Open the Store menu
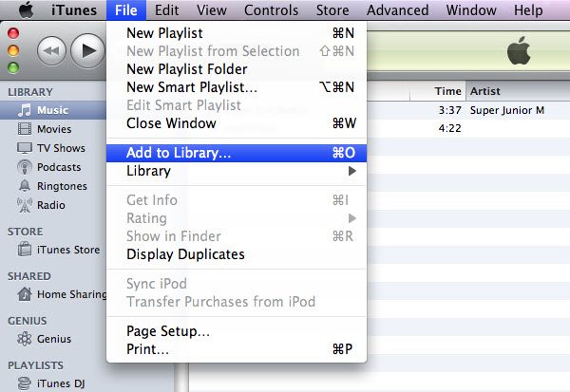570x392 pixels. pyautogui.click(x=332, y=10)
